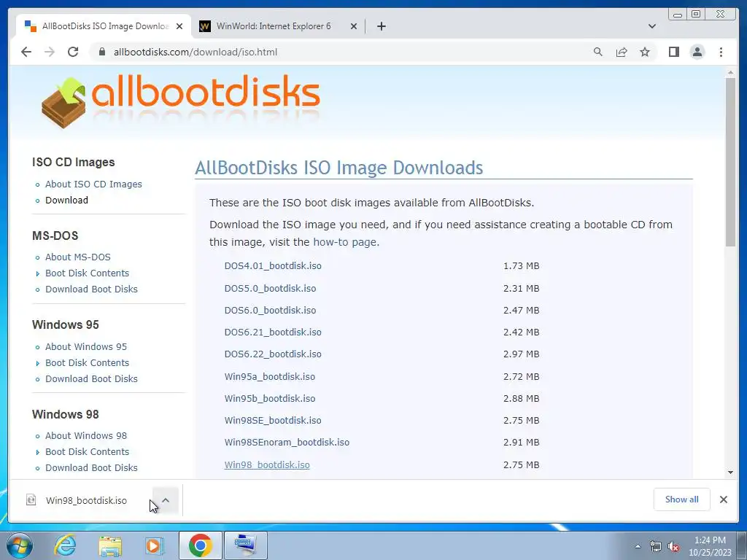The width and height of the screenshot is (747, 560).
Task: Open a new browser tab
Action: pyautogui.click(x=381, y=26)
